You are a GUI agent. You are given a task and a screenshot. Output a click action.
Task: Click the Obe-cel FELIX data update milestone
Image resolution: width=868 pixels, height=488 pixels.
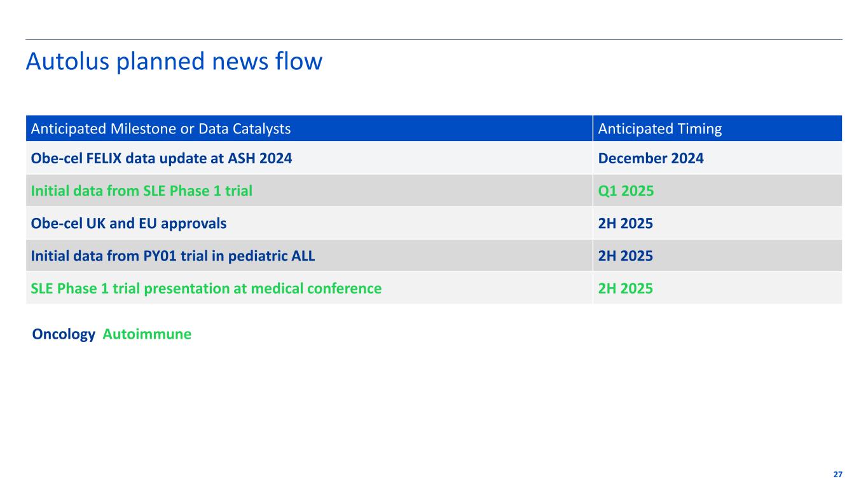click(162, 159)
